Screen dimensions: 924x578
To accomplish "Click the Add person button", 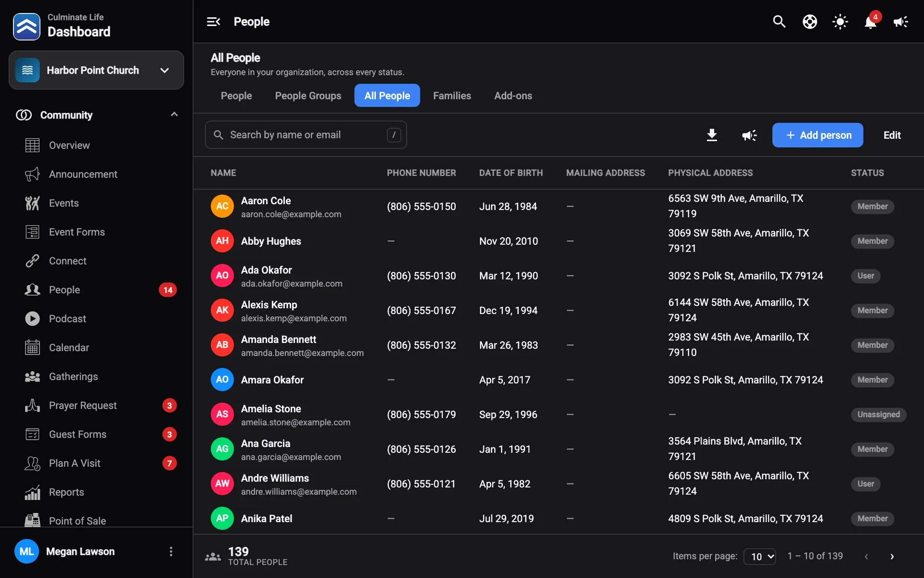I will 818,135.
